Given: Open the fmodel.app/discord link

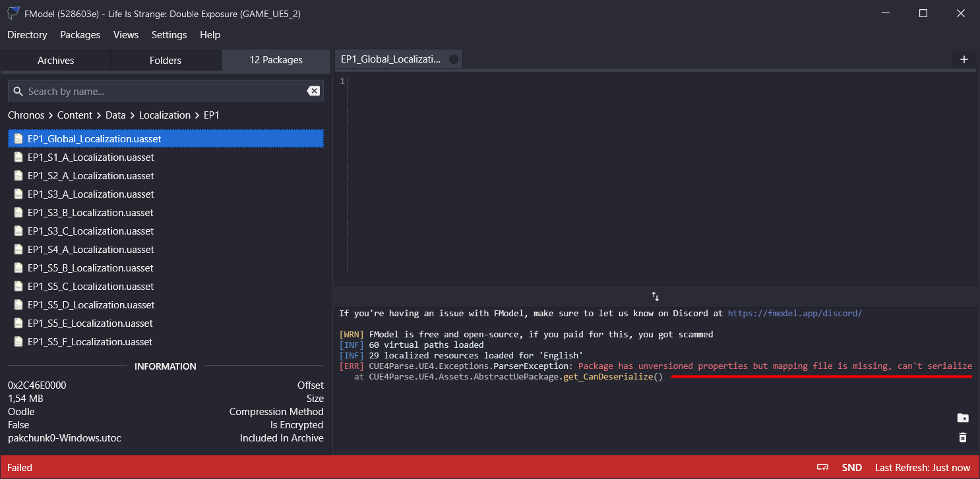Looking at the screenshot, I should (x=795, y=314).
